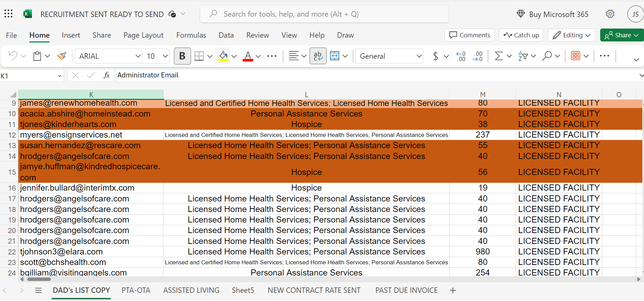Open the app launcher grid

coord(8,14)
